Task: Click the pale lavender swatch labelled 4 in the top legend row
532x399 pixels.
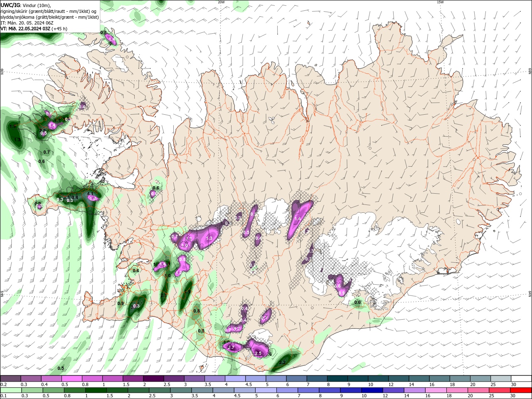Action: (x=235, y=379)
